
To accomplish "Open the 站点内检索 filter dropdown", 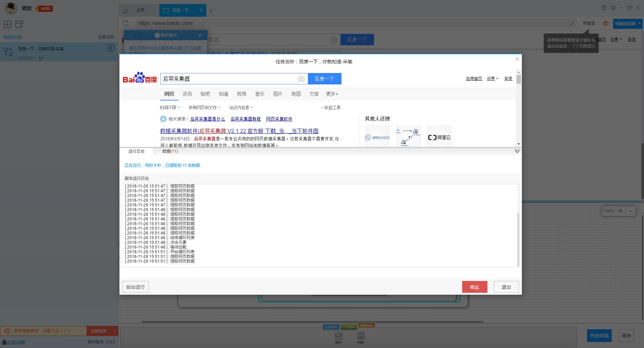I will [241, 108].
